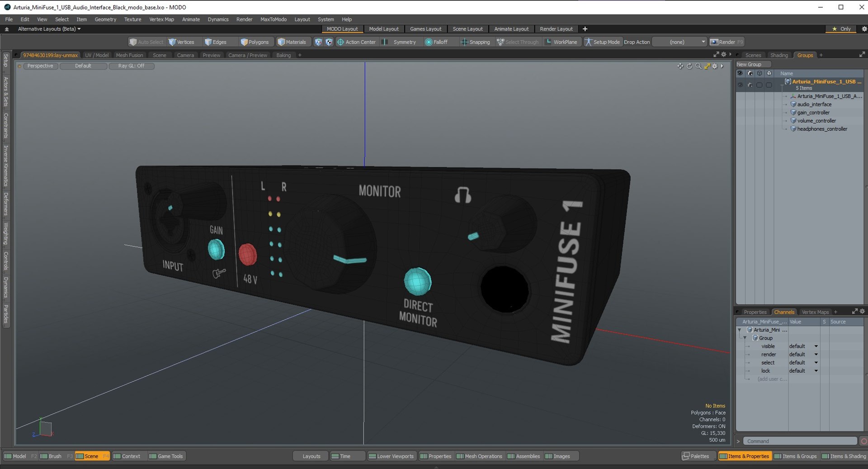
Task: Open the select channel default dropdown
Action: (x=804, y=363)
